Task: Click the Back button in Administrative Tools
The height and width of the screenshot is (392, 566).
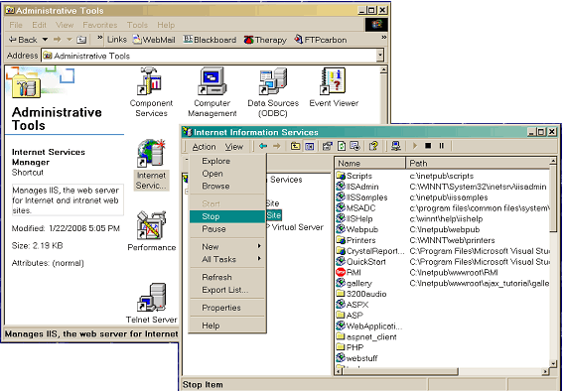Action: [23, 40]
